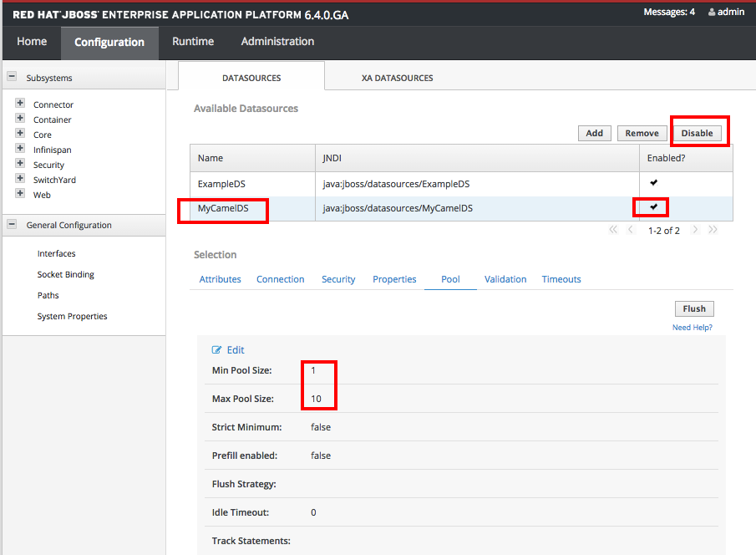Select the MyCamelDS row name
The image size is (756, 555).
[x=223, y=208]
